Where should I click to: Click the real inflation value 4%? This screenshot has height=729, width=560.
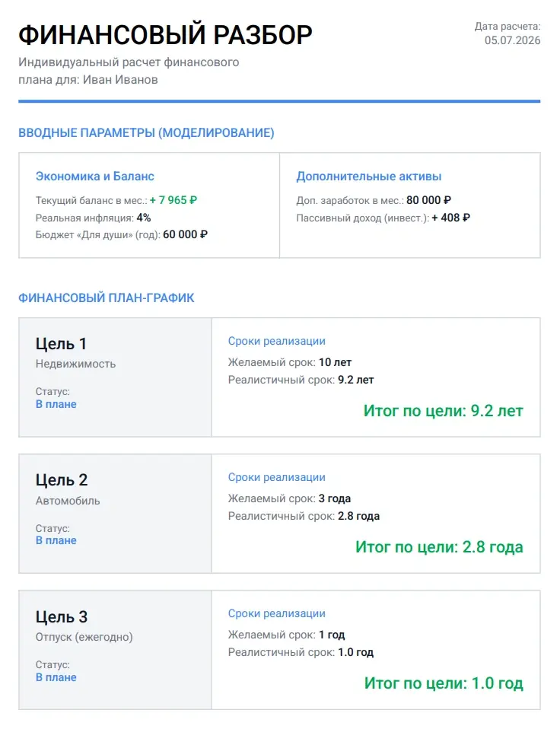tap(144, 218)
